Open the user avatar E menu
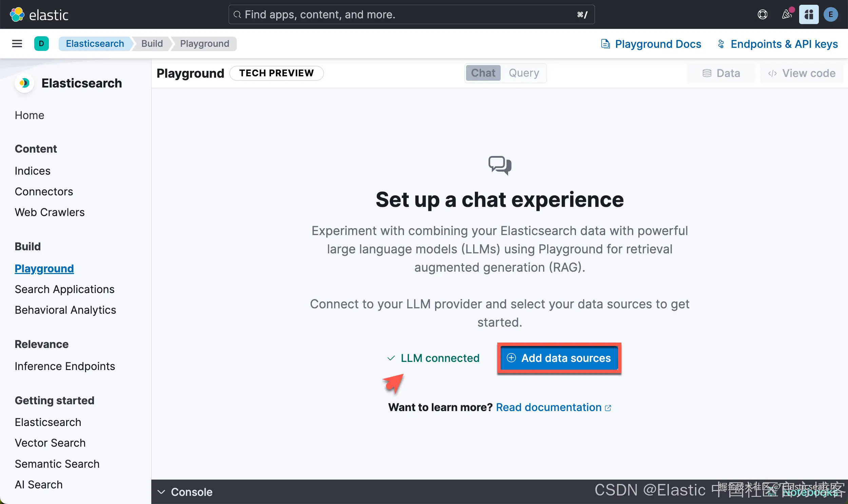This screenshot has height=504, width=848. [831, 15]
